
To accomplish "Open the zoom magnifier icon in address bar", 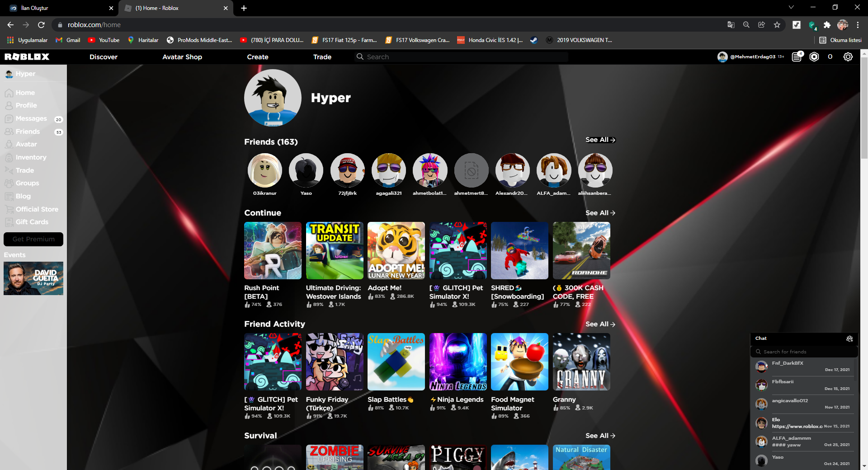I will coord(746,25).
